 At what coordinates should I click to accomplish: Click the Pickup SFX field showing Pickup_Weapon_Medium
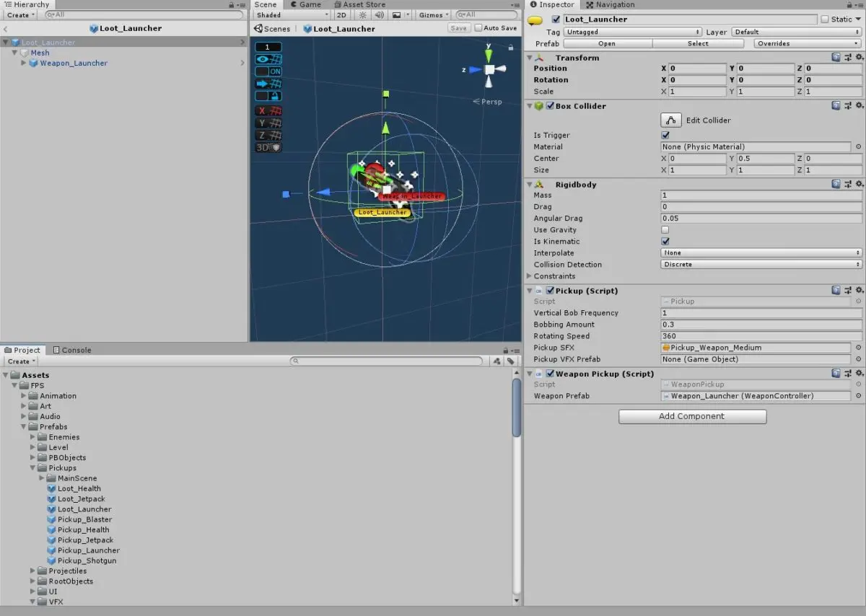coord(755,347)
